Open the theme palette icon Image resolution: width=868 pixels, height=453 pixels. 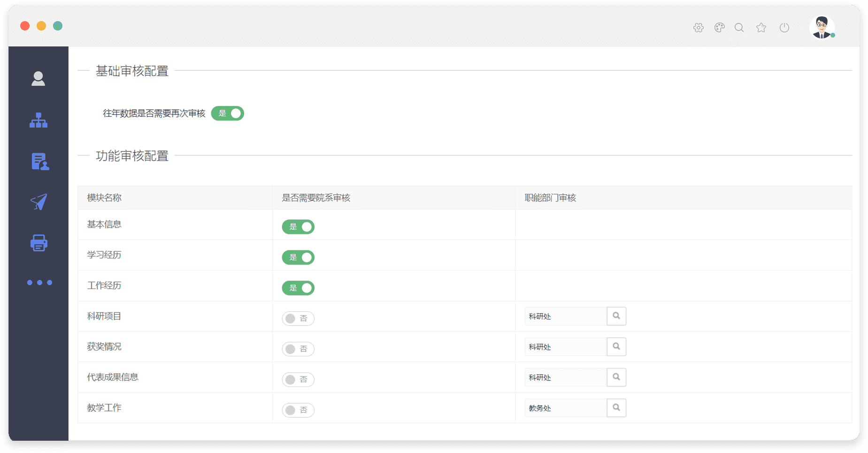click(x=720, y=28)
